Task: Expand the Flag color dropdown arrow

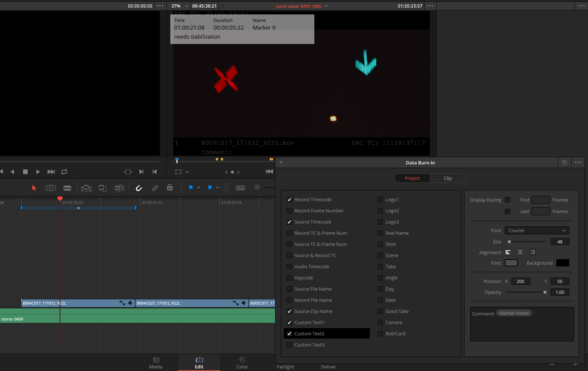Action: [x=198, y=187]
